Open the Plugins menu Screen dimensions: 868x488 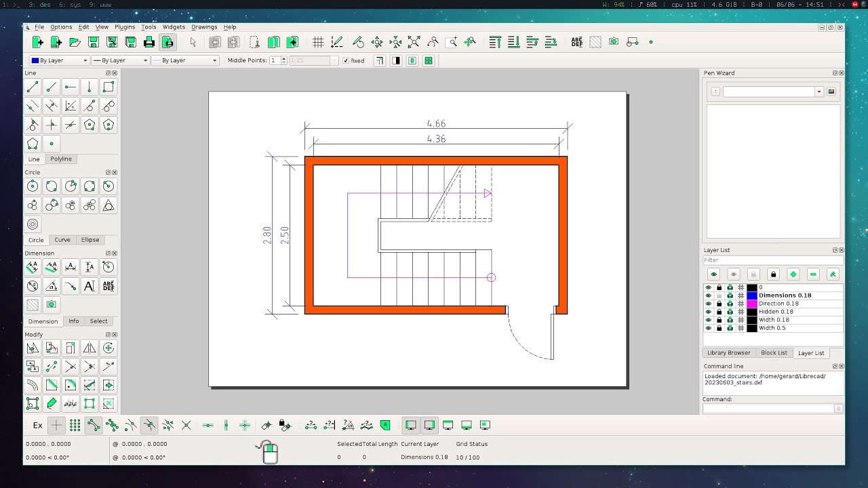point(125,27)
